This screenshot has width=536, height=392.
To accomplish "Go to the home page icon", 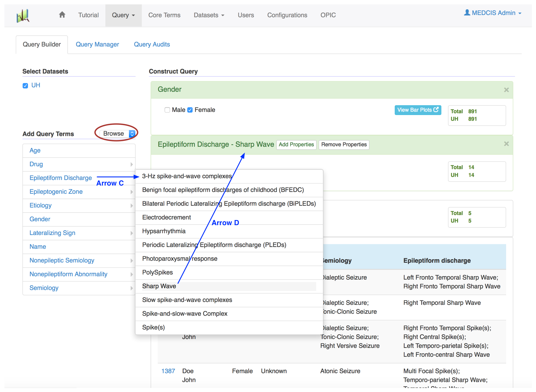I will [62, 15].
